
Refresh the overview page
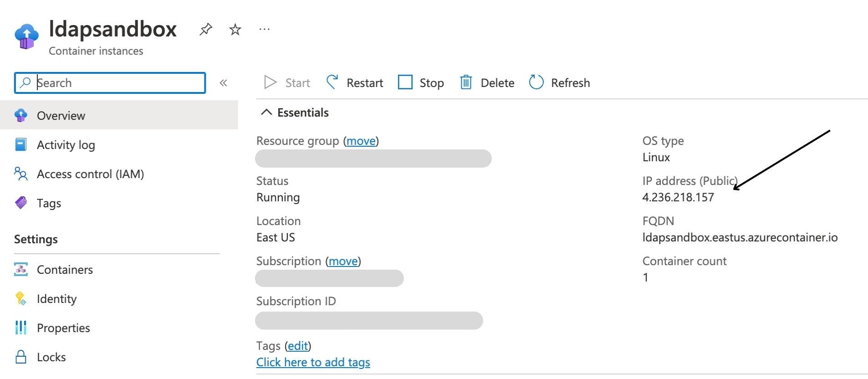(x=559, y=82)
